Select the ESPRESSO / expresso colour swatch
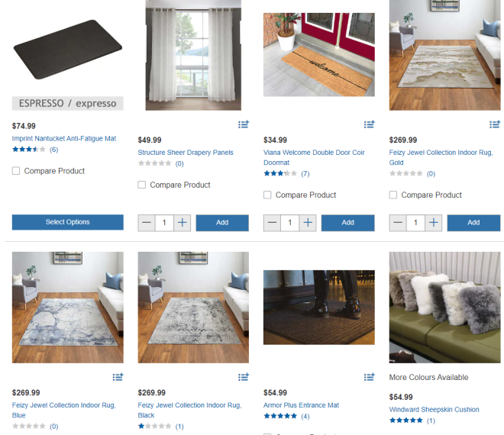Screen dimensions: 504x435 click(67, 104)
